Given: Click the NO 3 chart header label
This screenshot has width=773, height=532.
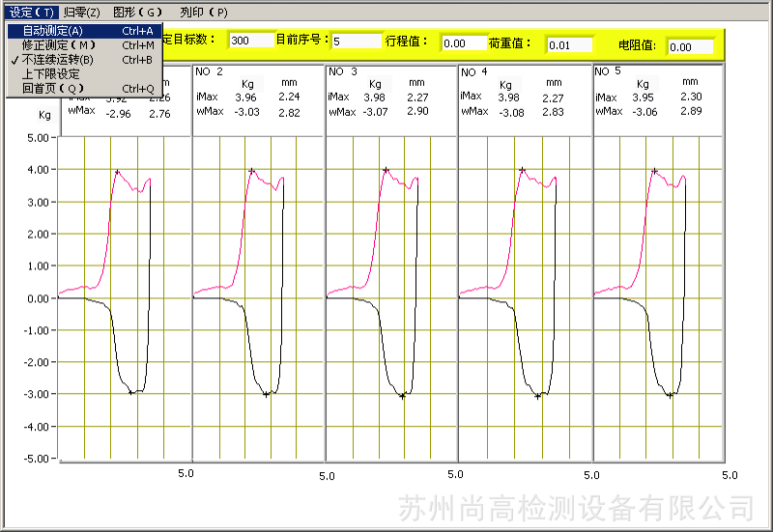Looking at the screenshot, I should (342, 72).
